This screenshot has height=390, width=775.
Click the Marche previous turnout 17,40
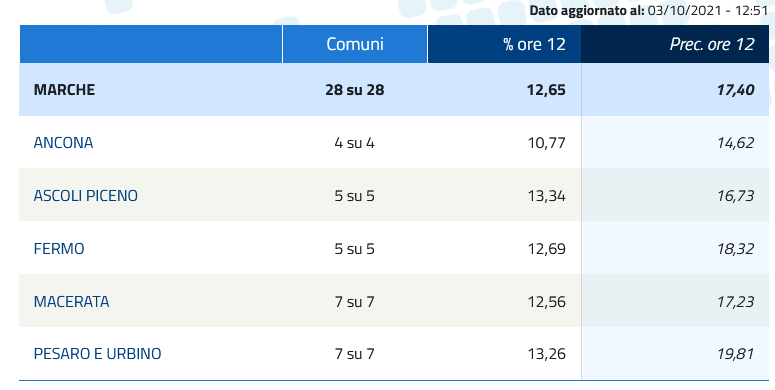[x=735, y=90]
